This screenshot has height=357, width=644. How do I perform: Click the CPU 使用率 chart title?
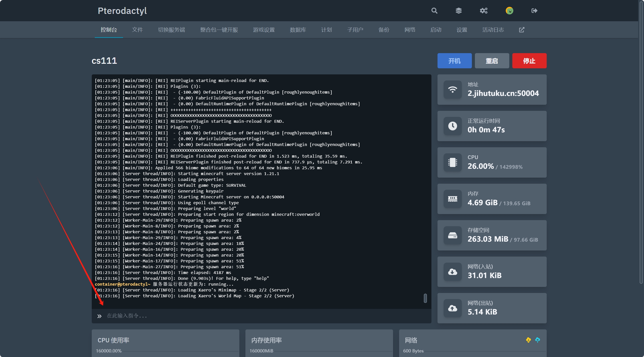pos(113,340)
